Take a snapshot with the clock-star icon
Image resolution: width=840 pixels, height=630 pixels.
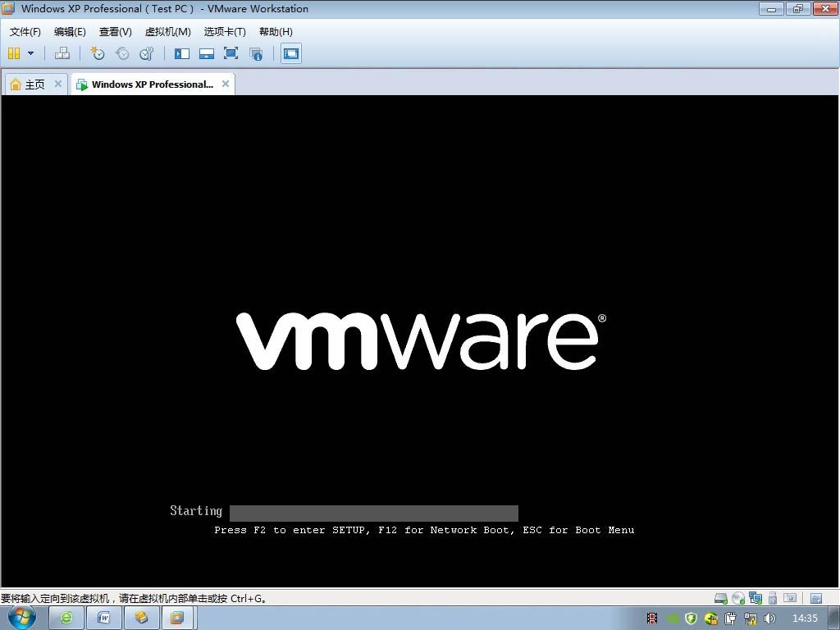(98, 53)
